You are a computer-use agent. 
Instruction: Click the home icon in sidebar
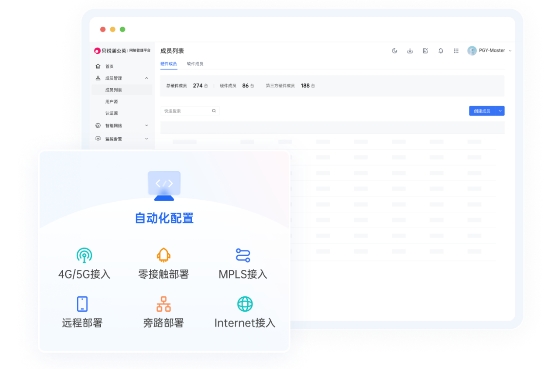click(98, 66)
